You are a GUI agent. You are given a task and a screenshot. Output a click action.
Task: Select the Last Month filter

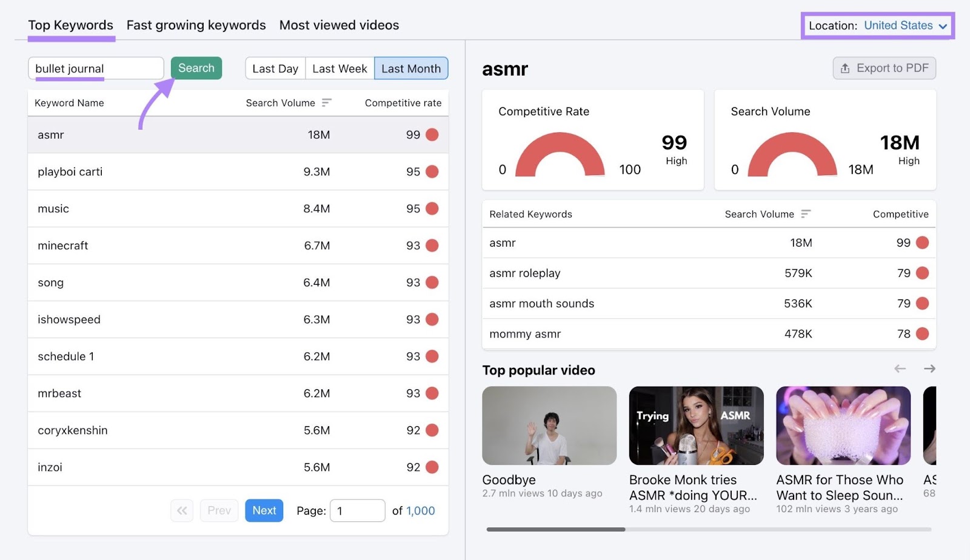click(x=411, y=68)
